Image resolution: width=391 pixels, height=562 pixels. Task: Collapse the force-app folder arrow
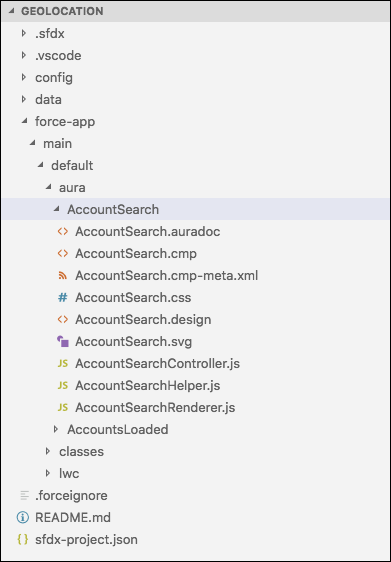tap(24, 122)
